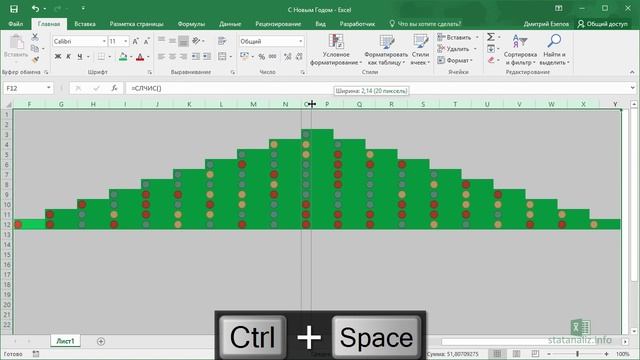Cut selection with the scissors icon
Image resolution: width=640 pixels, height=360 pixels.
pyautogui.click(x=35, y=37)
